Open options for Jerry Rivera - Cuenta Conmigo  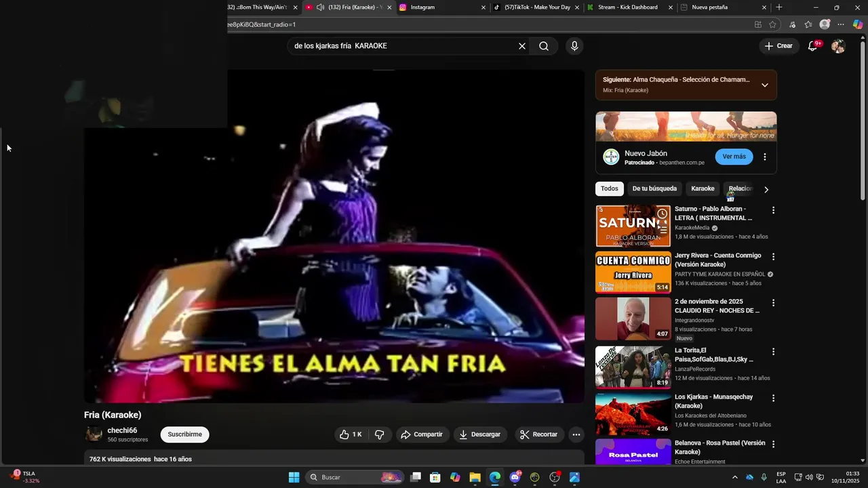click(773, 257)
